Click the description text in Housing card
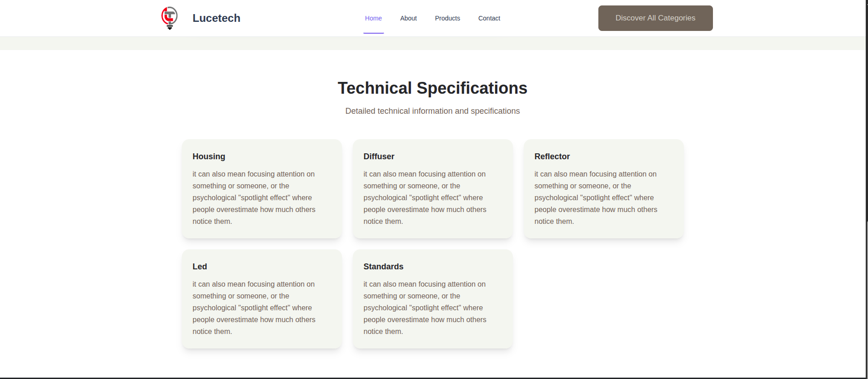 coord(254,198)
